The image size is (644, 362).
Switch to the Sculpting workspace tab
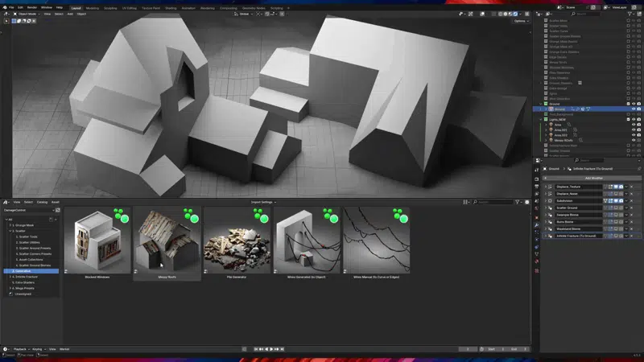(x=110, y=8)
